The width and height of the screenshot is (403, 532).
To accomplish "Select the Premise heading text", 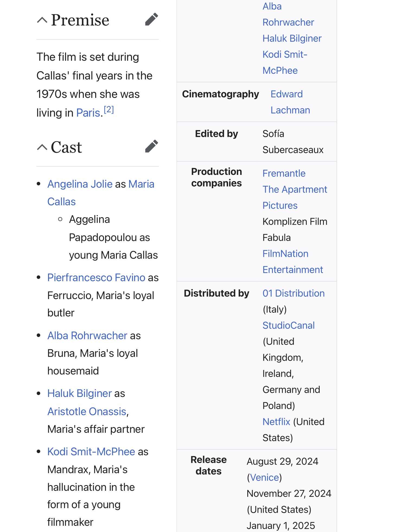I will pyautogui.click(x=80, y=20).
